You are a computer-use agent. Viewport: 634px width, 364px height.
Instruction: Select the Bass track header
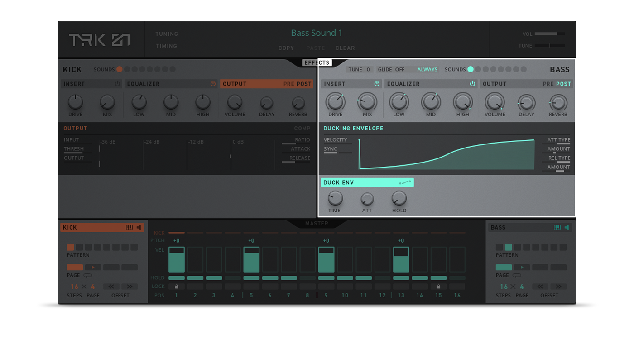(x=530, y=227)
